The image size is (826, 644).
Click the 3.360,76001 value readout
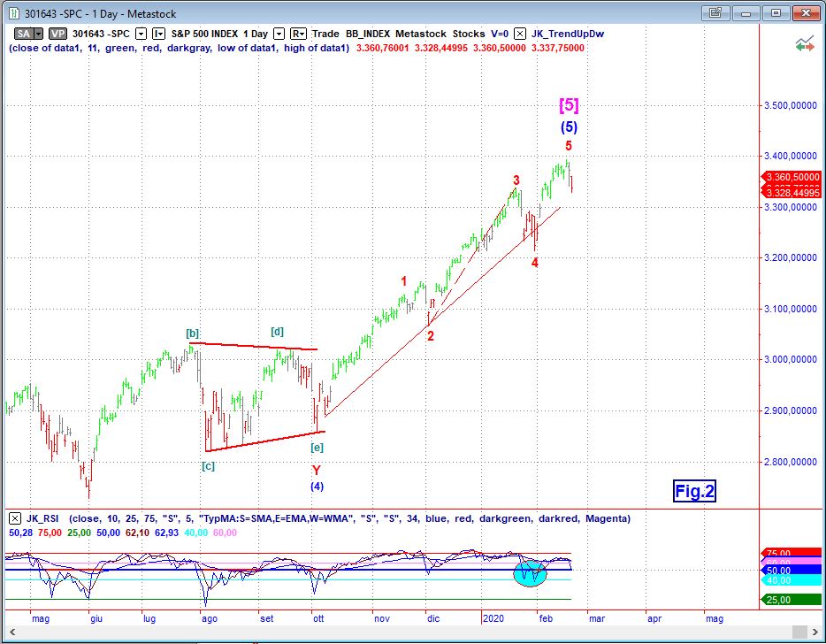pyautogui.click(x=382, y=48)
